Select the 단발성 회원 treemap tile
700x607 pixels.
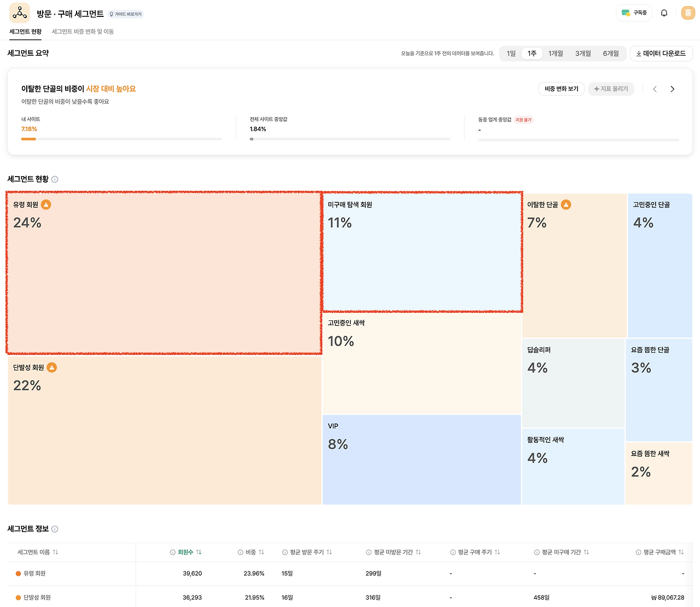tap(164, 430)
